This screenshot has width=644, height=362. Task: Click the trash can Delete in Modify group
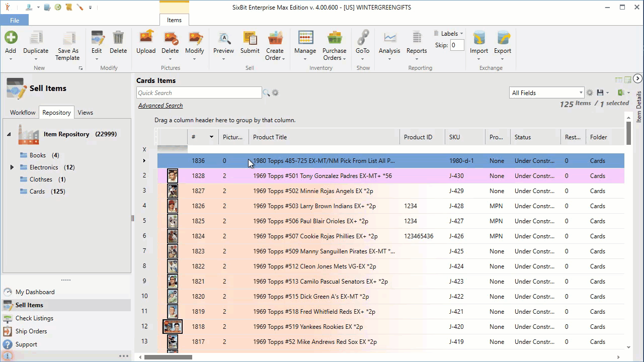pyautogui.click(x=118, y=38)
